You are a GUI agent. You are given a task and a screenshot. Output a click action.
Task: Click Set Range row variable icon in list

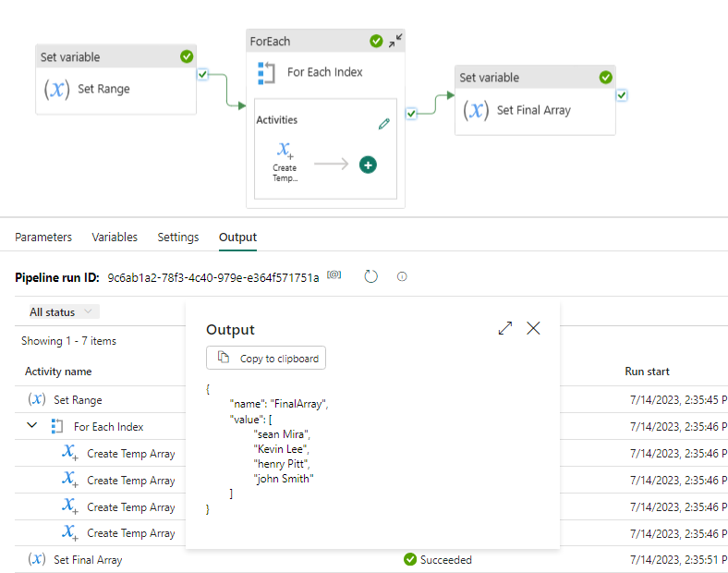37,399
